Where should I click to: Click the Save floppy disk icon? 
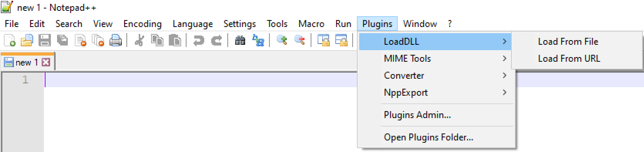click(x=45, y=40)
